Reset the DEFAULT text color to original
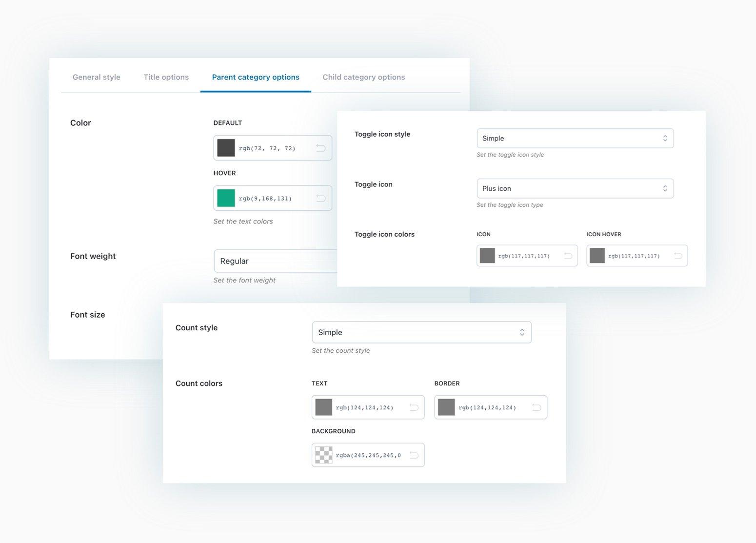Image resolution: width=756 pixels, height=543 pixels. [321, 147]
